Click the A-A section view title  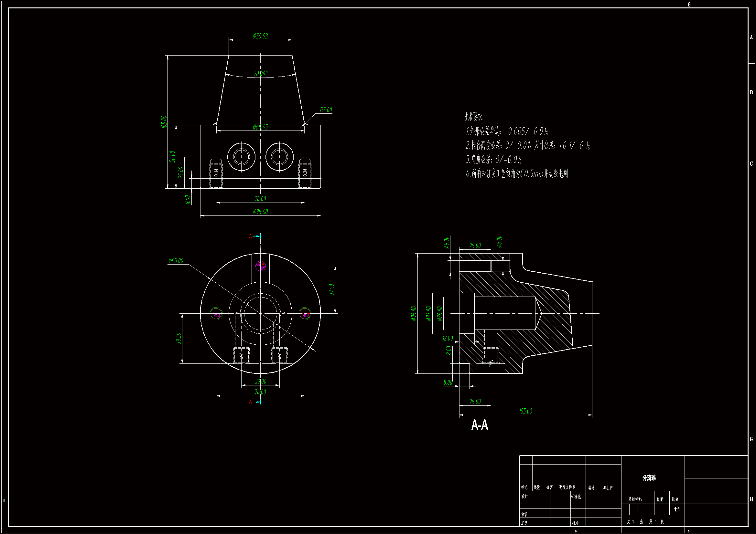480,425
